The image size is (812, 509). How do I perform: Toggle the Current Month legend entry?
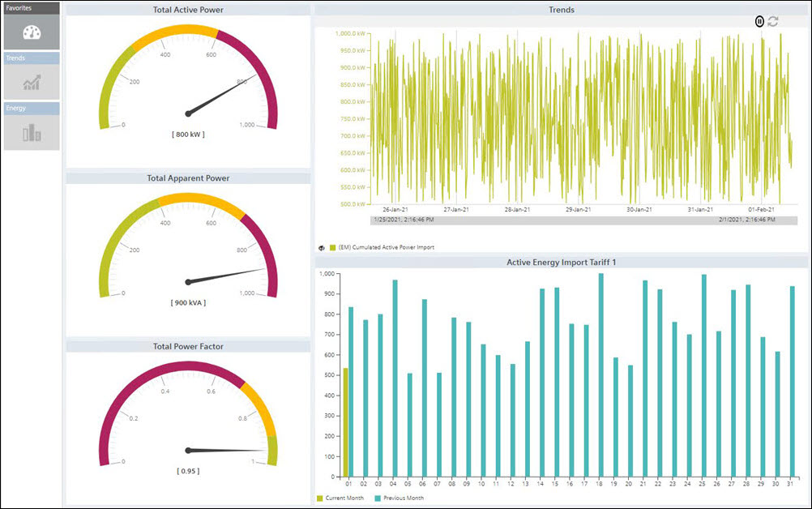pos(340,498)
